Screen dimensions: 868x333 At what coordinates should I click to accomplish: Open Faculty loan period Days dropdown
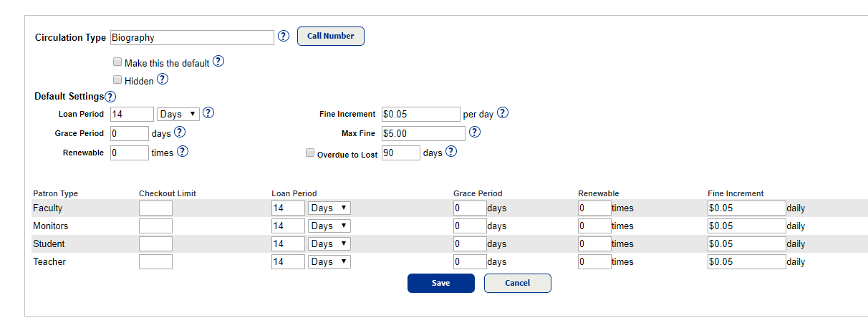tap(329, 208)
